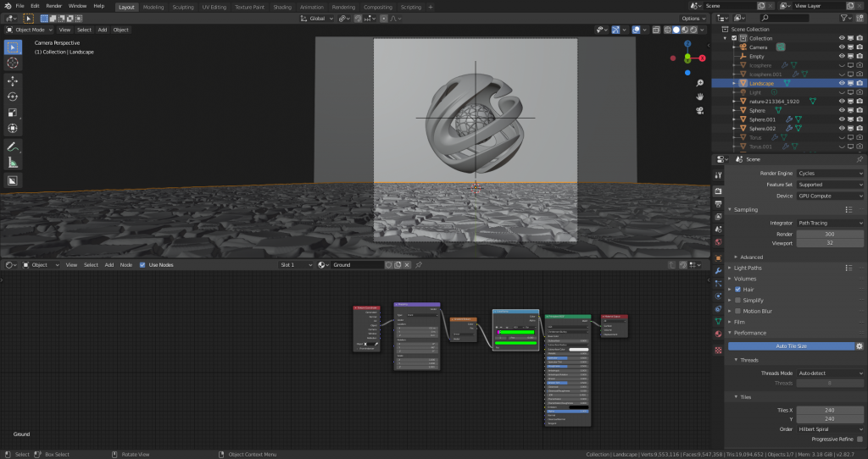This screenshot has width=868, height=459.
Task: Open the Device GPU Compute dropdown
Action: click(830, 196)
